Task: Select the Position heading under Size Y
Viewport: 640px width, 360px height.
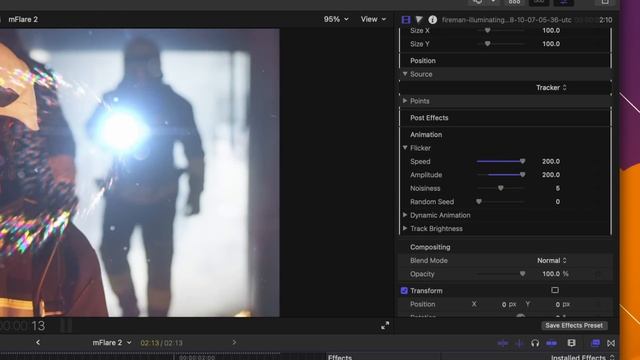Action: [423, 60]
